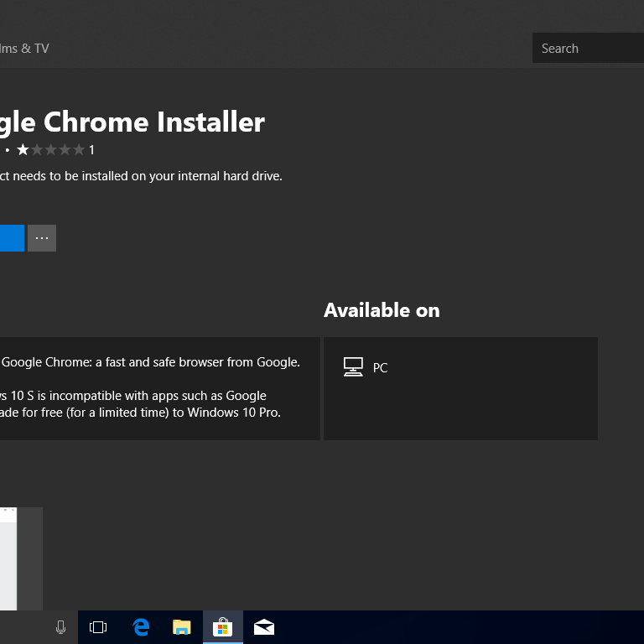The height and width of the screenshot is (644, 644).
Task: Open Task View from the taskbar
Action: point(98,627)
